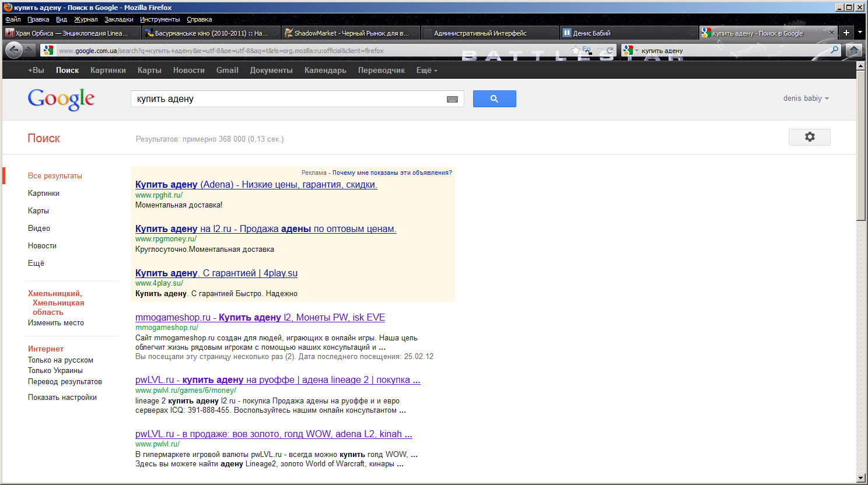Viewport: 868px width, 485px height.
Task: Click Перевод результатов filter
Action: (65, 381)
